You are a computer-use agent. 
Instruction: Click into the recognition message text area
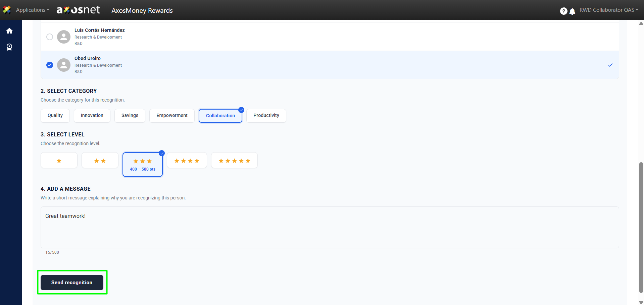pos(330,227)
